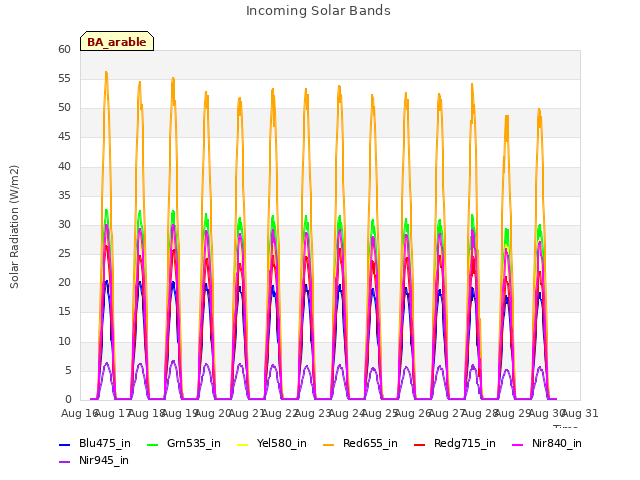Click the Red655_in legend label
Screen dimensions: 640x480
coord(370,444)
